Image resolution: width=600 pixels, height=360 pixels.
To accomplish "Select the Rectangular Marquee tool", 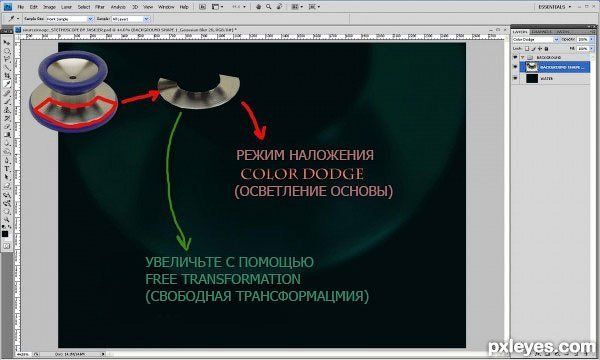I will 7,51.
